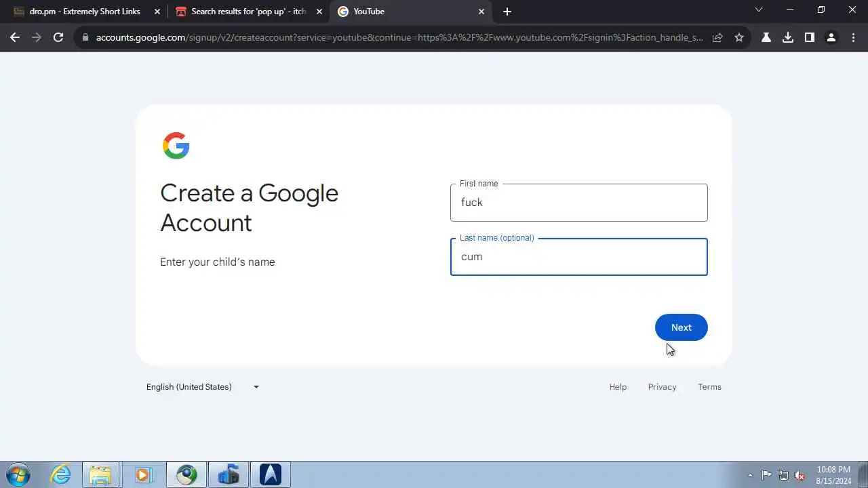Viewport: 868px width, 488px height.
Task: Bookmark this page with the star icon
Action: (x=739, y=38)
